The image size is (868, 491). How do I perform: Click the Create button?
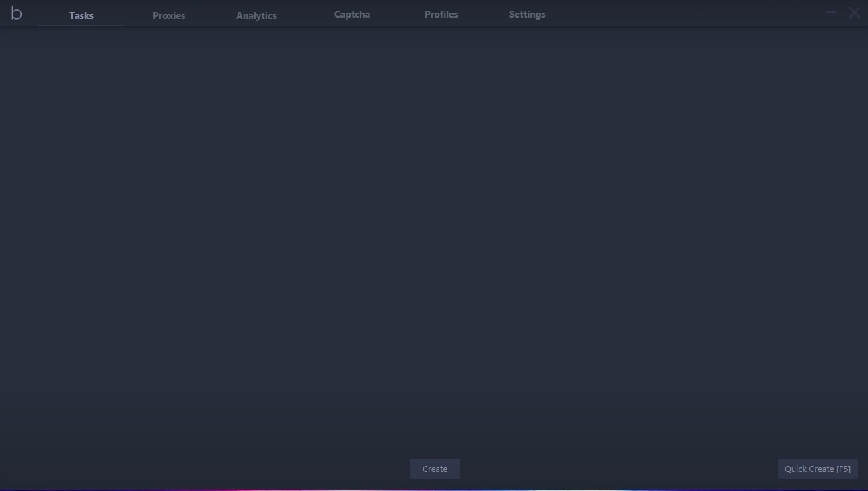[435, 469]
